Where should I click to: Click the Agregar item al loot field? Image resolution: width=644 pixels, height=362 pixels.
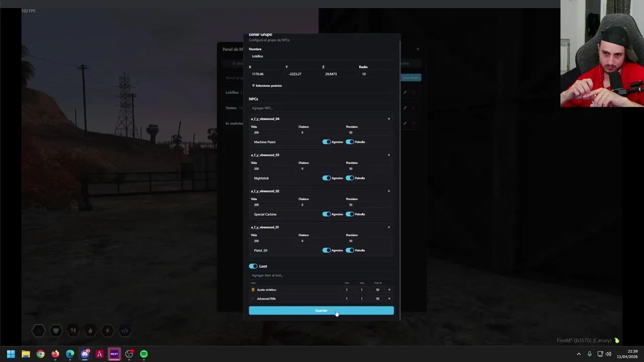click(321, 276)
